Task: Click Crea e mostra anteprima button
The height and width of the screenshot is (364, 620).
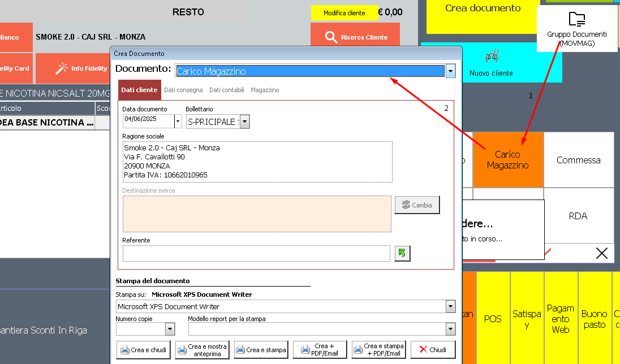Action: click(202, 350)
